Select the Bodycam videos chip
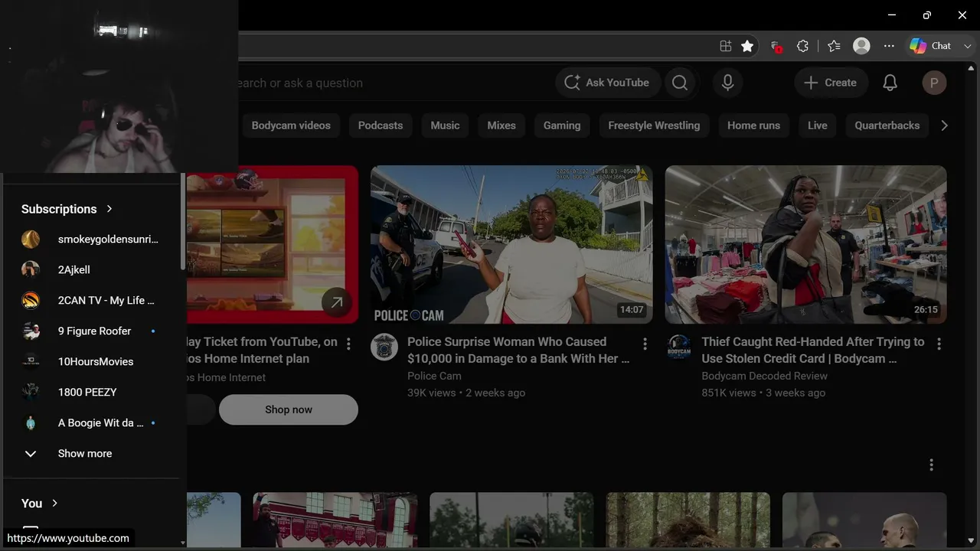 coord(291,126)
